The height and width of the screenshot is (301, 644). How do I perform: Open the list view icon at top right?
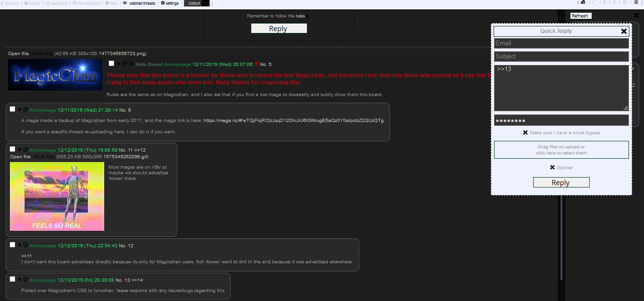(636, 2)
